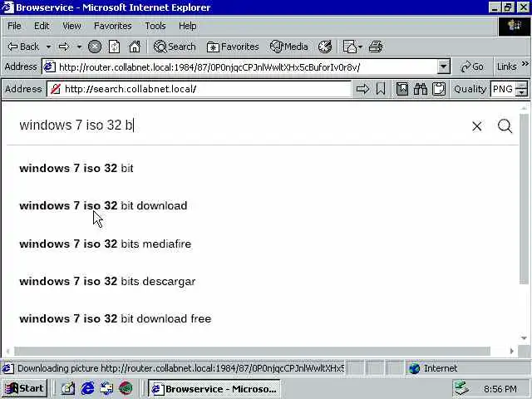Screen dimensions: 532x399
Task: Expand the Links toolbar chevron
Action: [x=525, y=64]
